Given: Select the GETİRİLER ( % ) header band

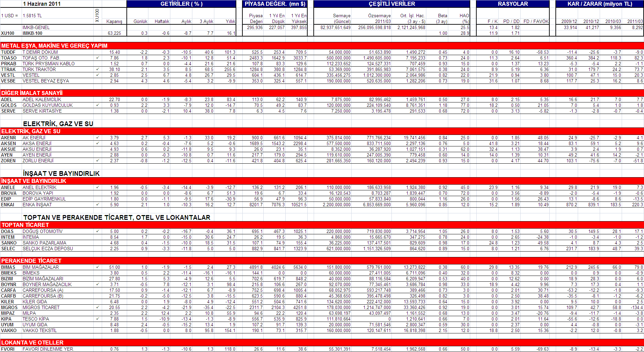Looking at the screenshot, I should [182, 4].
